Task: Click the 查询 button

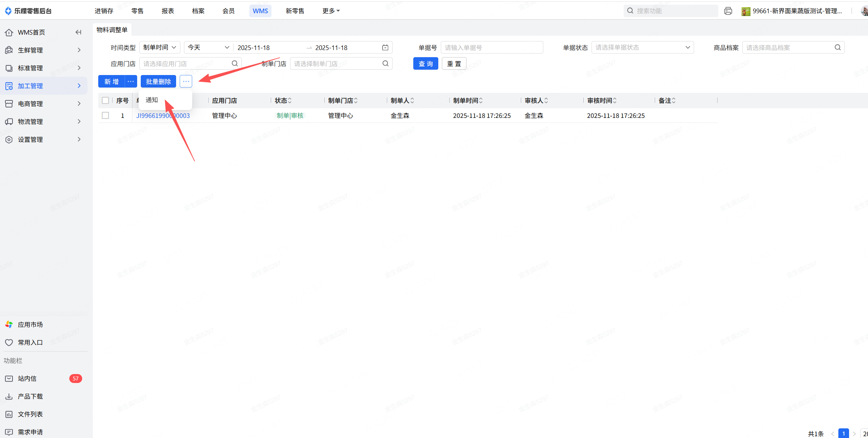Action: (425, 64)
